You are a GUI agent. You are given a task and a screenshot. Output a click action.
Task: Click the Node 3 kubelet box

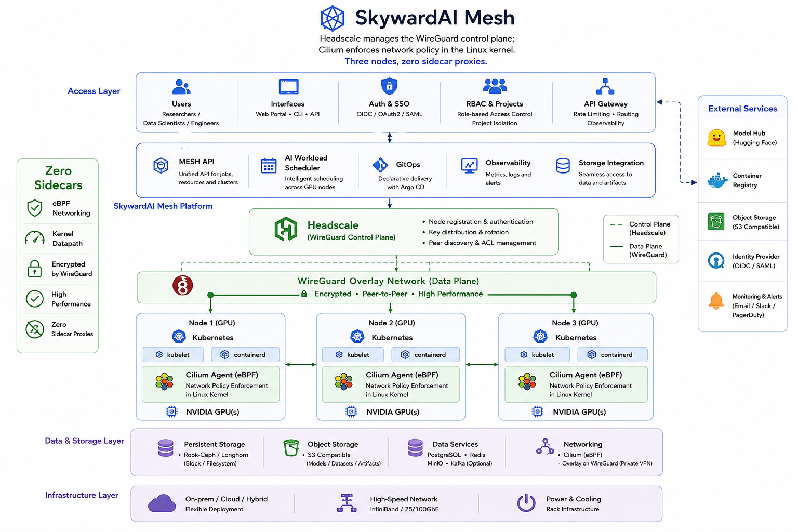[x=538, y=354]
